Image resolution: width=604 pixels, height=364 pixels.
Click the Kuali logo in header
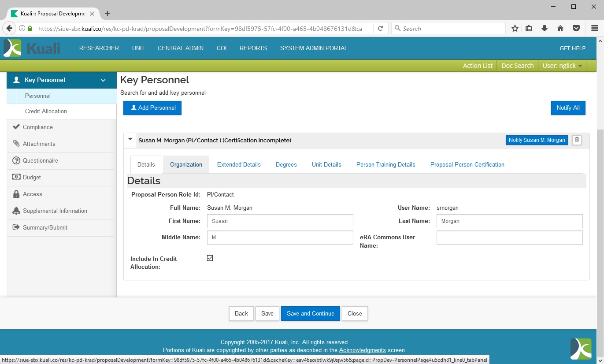[32, 48]
